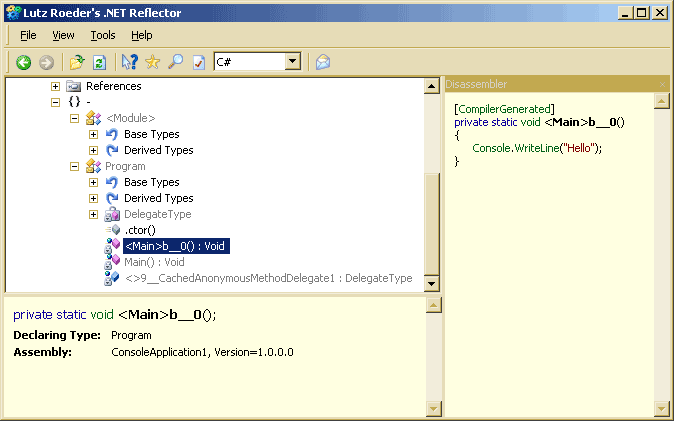Image resolution: width=674 pixels, height=421 pixels.
Task: Select Main() : Void in the tree
Action: point(154,262)
